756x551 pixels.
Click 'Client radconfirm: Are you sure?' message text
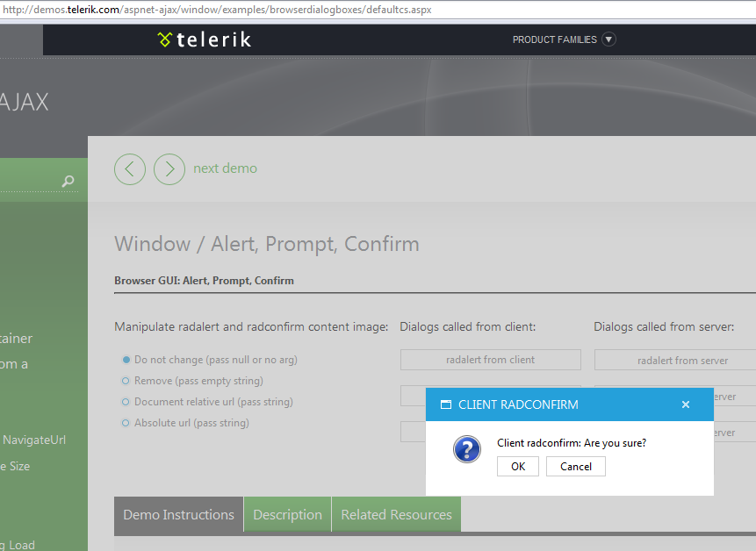pos(572,443)
